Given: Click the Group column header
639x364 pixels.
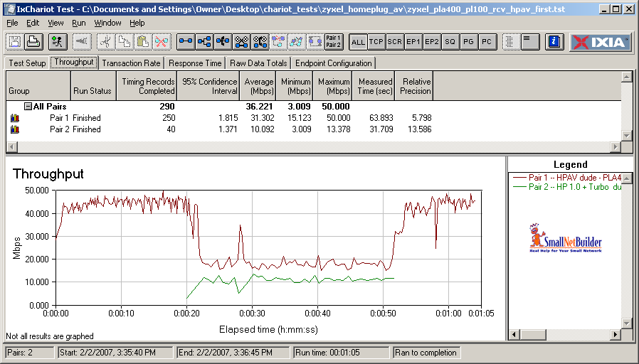Looking at the screenshot, I should (38, 86).
